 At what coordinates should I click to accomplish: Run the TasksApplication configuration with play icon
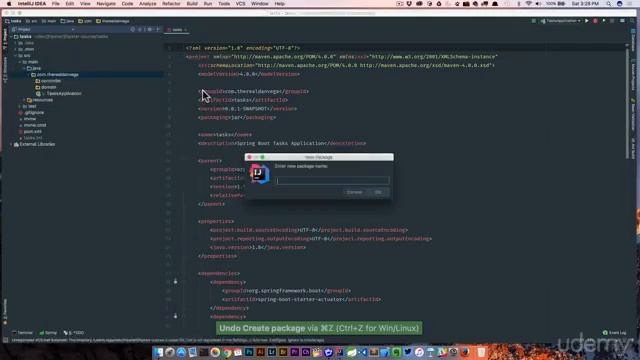tap(587, 21)
